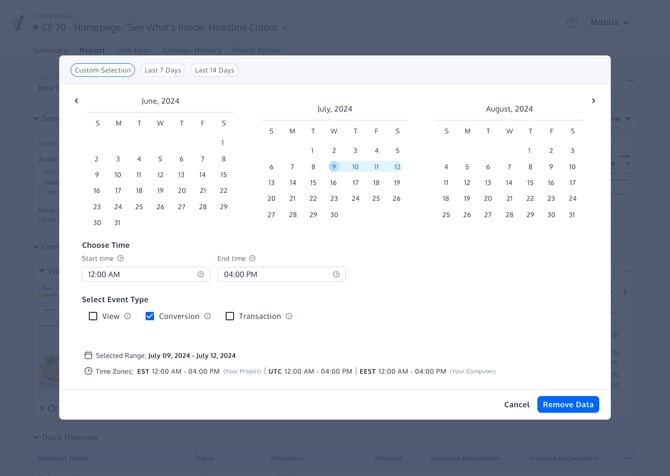Select August 15 in the calendar
This screenshot has height=476, width=670.
530,182
